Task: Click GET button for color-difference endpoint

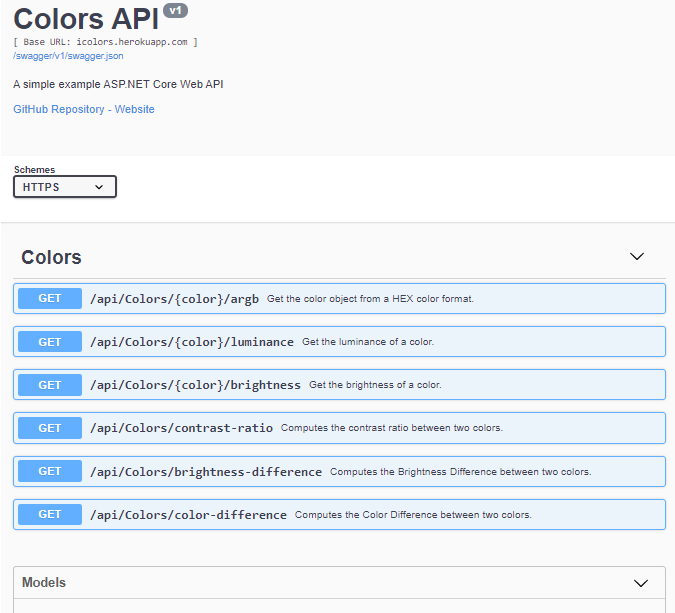Action: click(50, 514)
